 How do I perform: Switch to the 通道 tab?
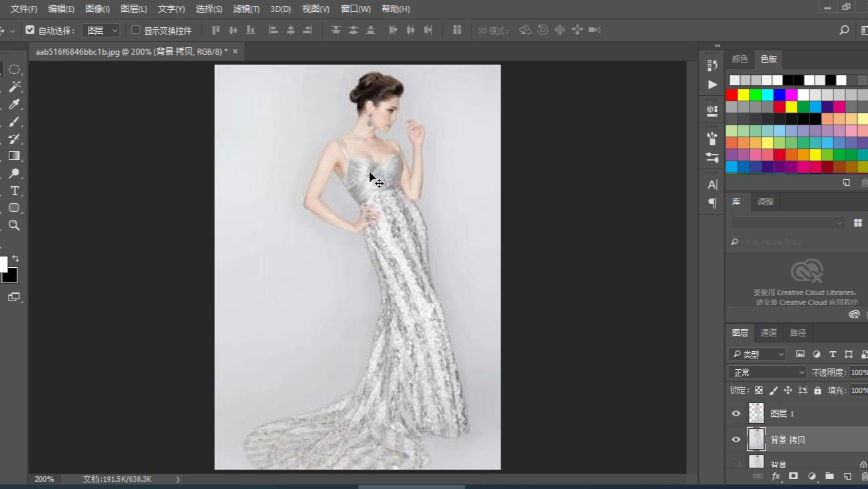pyautogui.click(x=768, y=333)
